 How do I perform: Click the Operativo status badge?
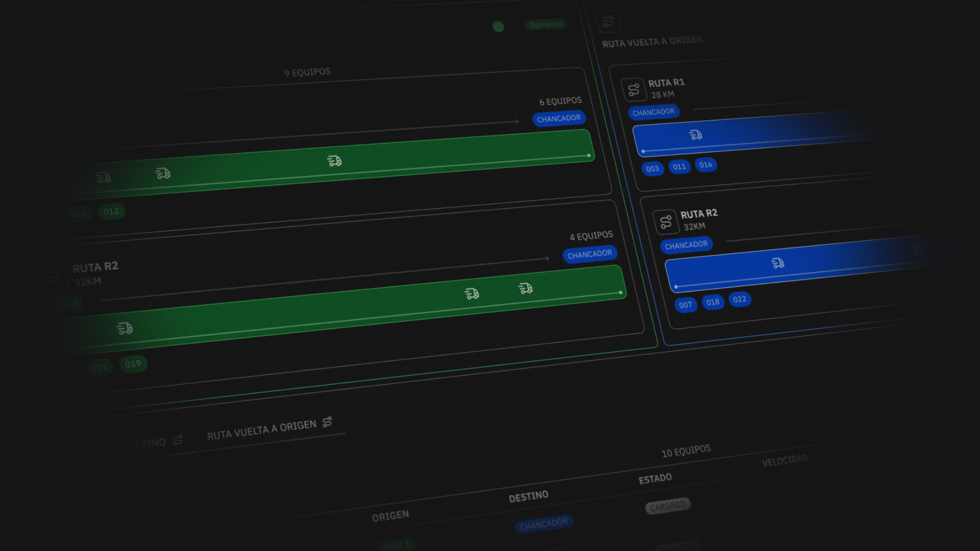(x=545, y=24)
